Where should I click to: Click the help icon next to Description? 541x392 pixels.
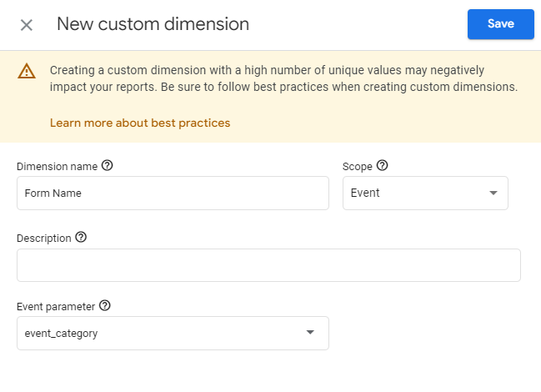pyautogui.click(x=81, y=238)
